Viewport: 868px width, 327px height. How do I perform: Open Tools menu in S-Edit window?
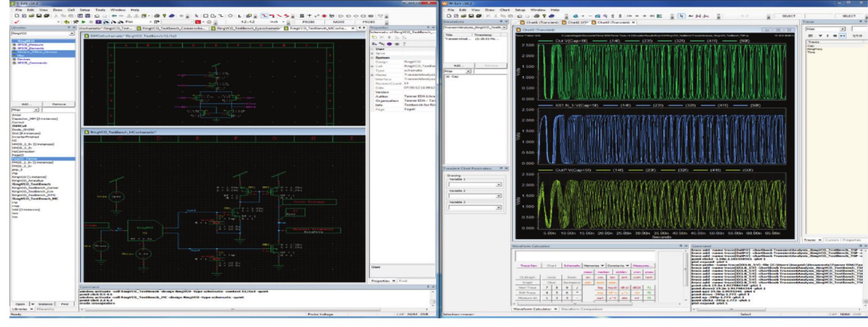[x=100, y=10]
